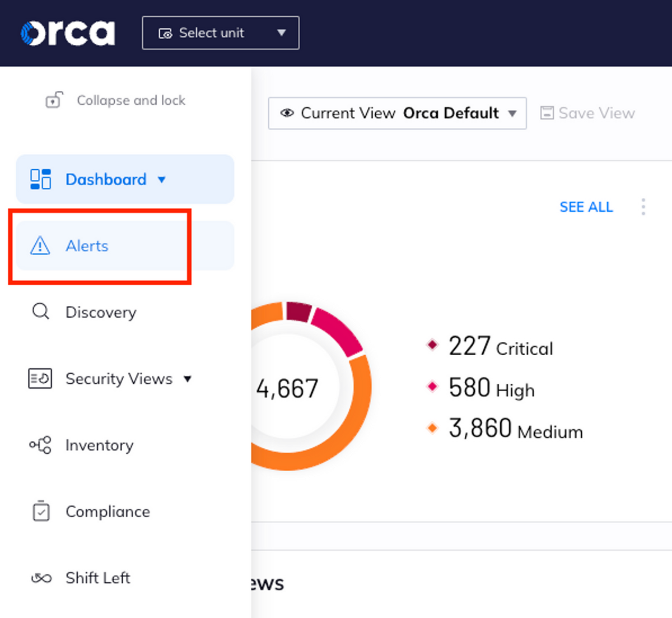Expand the Security Views section

189,379
